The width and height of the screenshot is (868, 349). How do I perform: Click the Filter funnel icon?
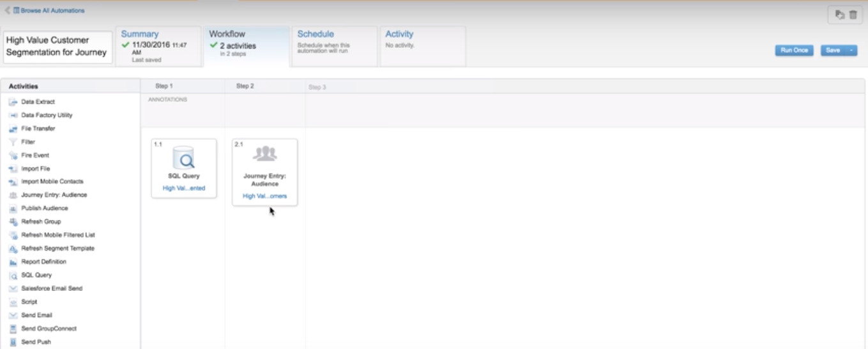click(x=13, y=142)
